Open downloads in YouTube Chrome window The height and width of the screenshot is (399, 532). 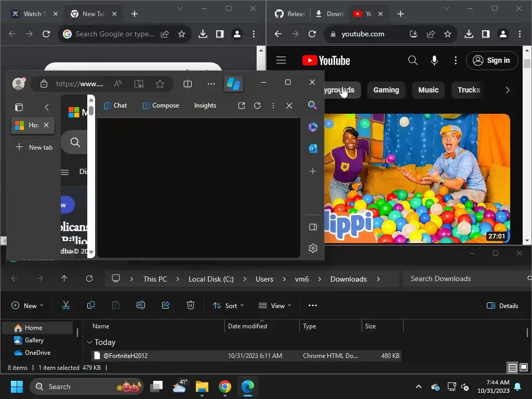pyautogui.click(x=469, y=34)
